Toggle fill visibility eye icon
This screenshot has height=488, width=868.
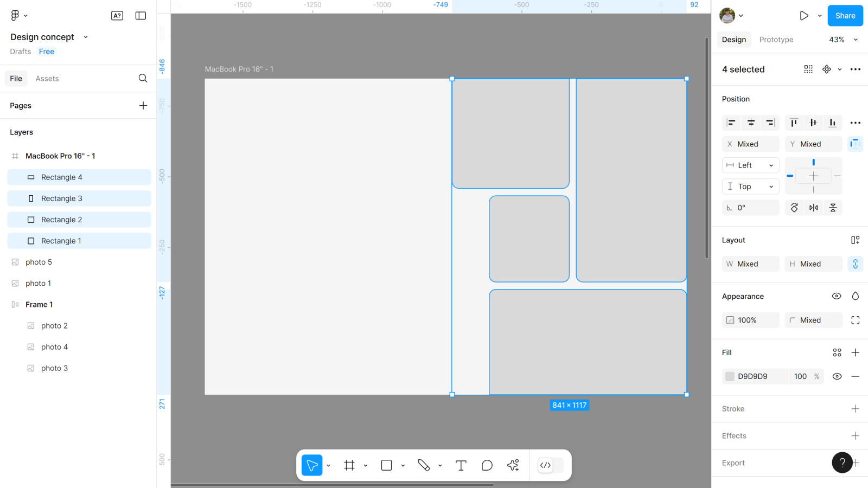click(x=837, y=376)
